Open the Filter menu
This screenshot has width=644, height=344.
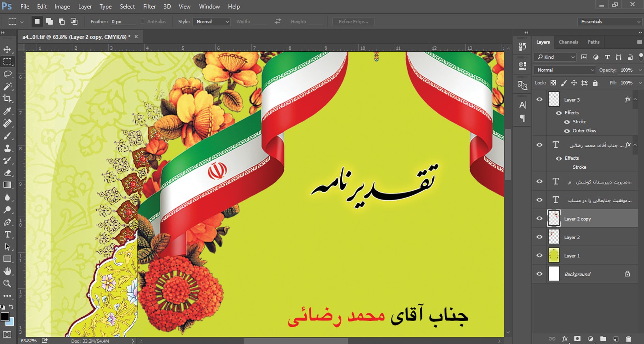(149, 6)
